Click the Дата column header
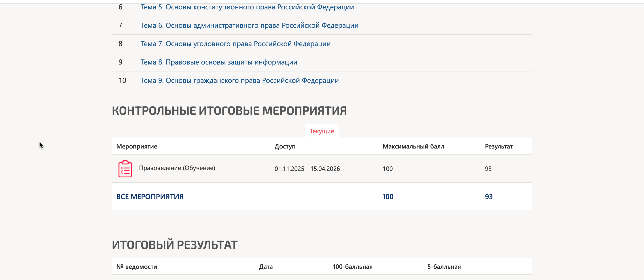 [x=265, y=267]
